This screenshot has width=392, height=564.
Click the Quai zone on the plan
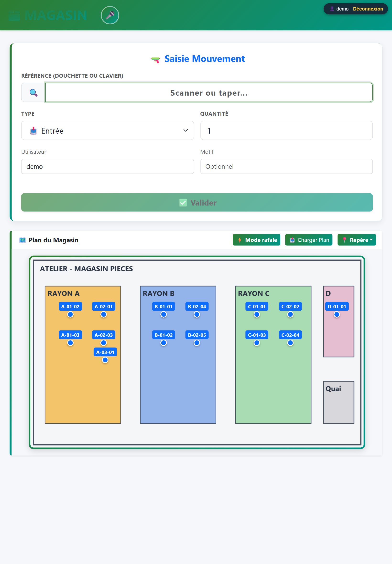[x=339, y=402]
